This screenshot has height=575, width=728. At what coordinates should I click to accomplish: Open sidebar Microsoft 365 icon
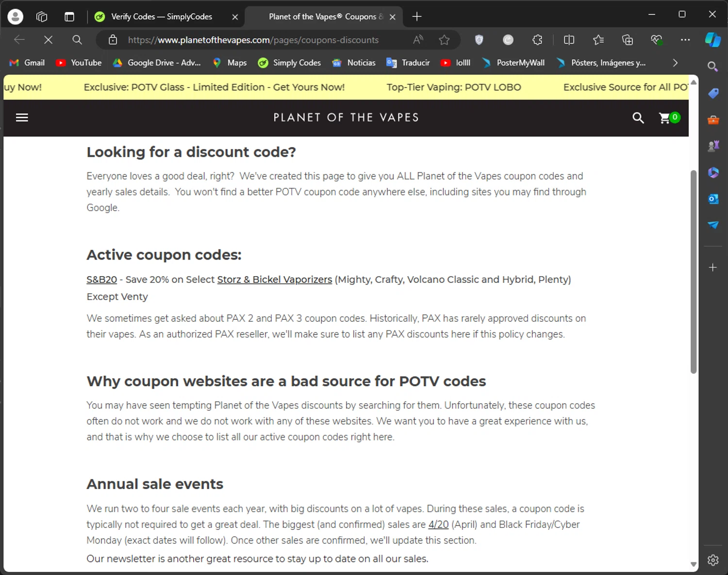(712, 172)
